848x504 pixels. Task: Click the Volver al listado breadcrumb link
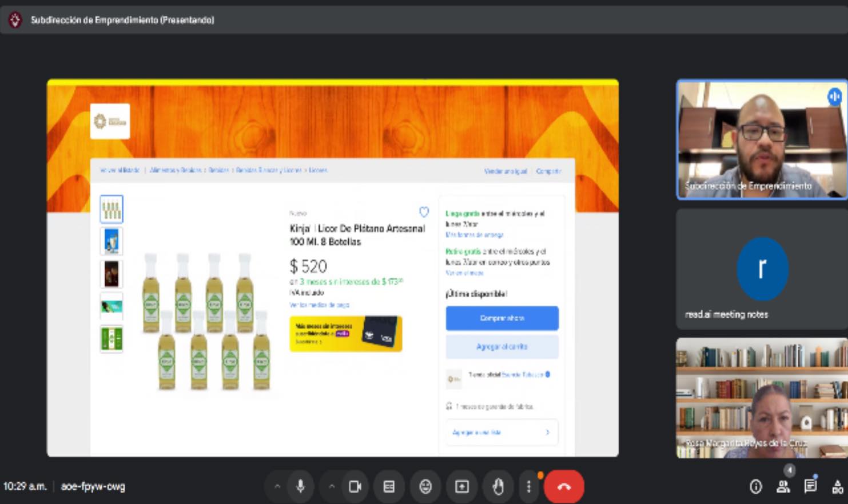click(x=120, y=170)
